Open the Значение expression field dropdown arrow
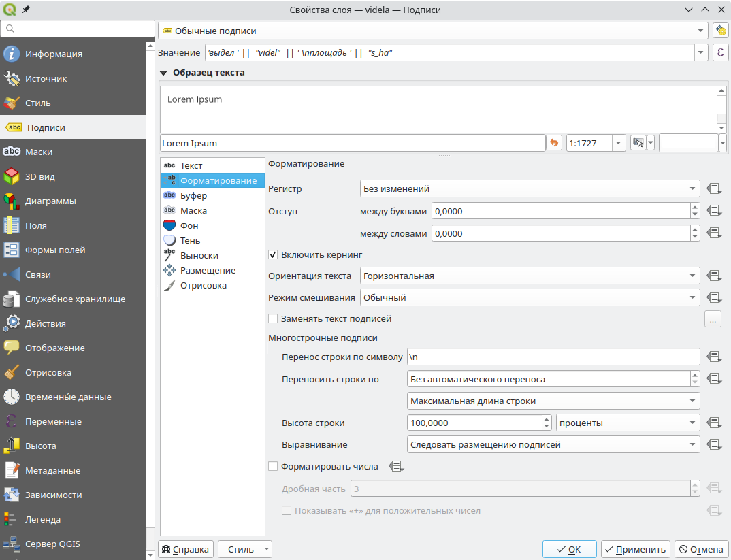731x560 pixels. pos(700,52)
